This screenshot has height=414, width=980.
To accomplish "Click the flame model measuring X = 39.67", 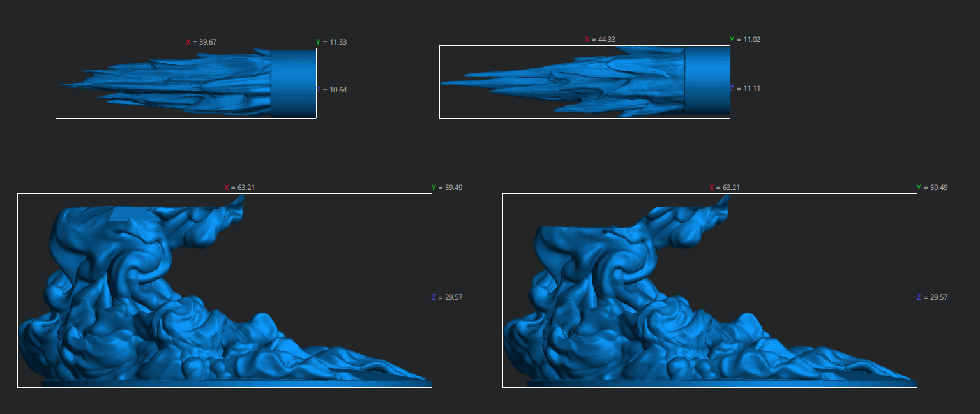I will (x=192, y=83).
